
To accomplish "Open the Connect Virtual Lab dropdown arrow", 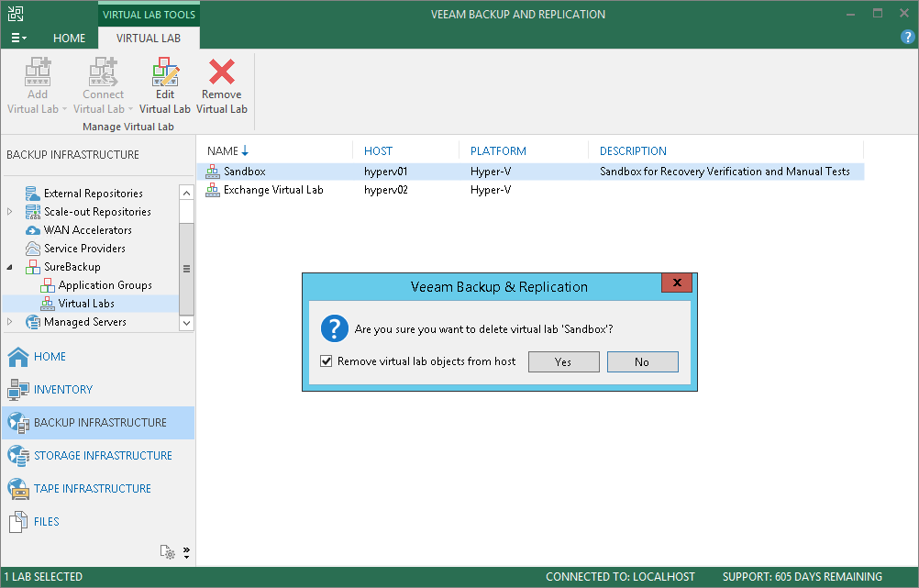I will tap(130, 109).
